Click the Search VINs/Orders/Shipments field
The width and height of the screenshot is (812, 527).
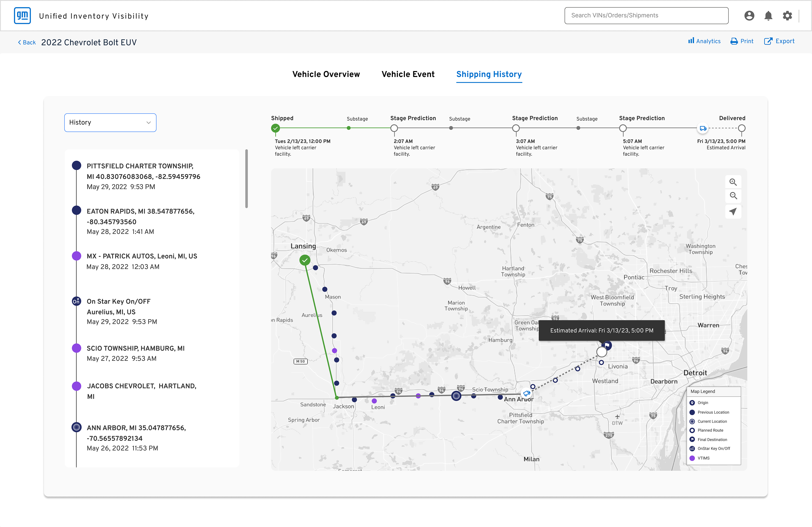[x=646, y=16]
